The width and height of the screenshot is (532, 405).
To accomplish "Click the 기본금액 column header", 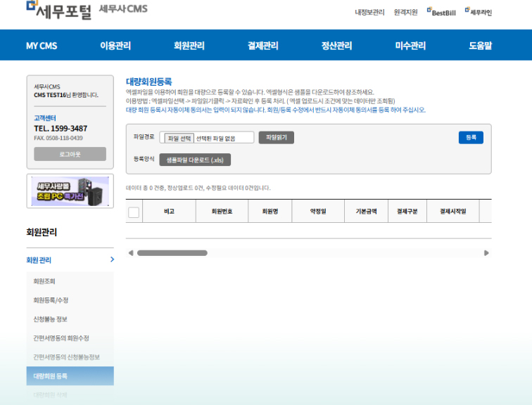I will (x=367, y=212).
